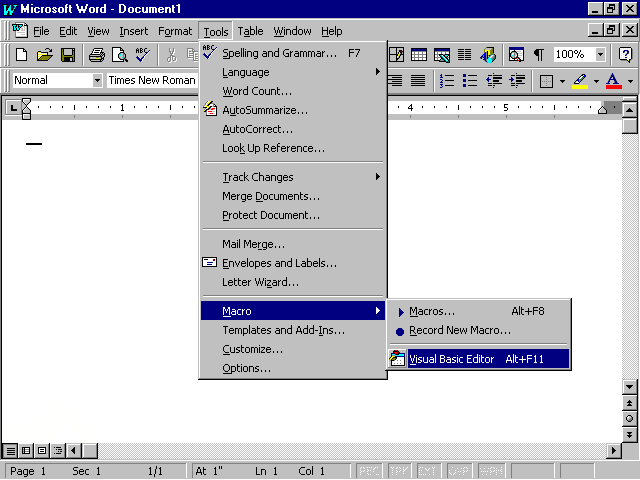Switch to Page Layout view button
Viewport: 640px width, 480px height.
pyautogui.click(x=42, y=451)
